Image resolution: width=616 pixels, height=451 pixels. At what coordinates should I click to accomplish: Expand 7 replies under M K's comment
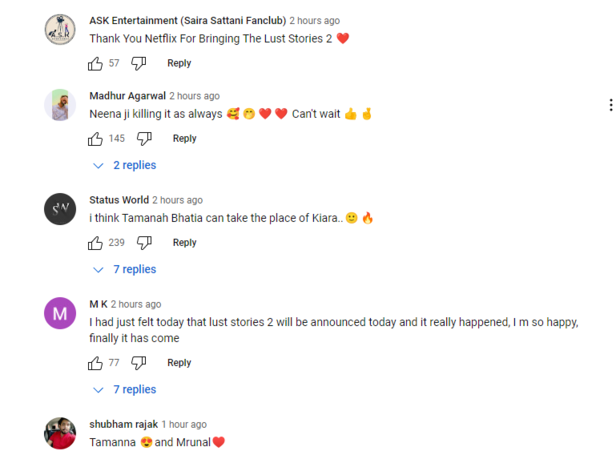coord(125,389)
